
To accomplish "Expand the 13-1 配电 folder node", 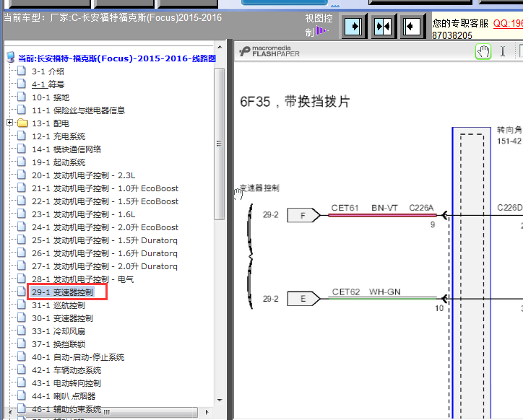I will [9, 123].
